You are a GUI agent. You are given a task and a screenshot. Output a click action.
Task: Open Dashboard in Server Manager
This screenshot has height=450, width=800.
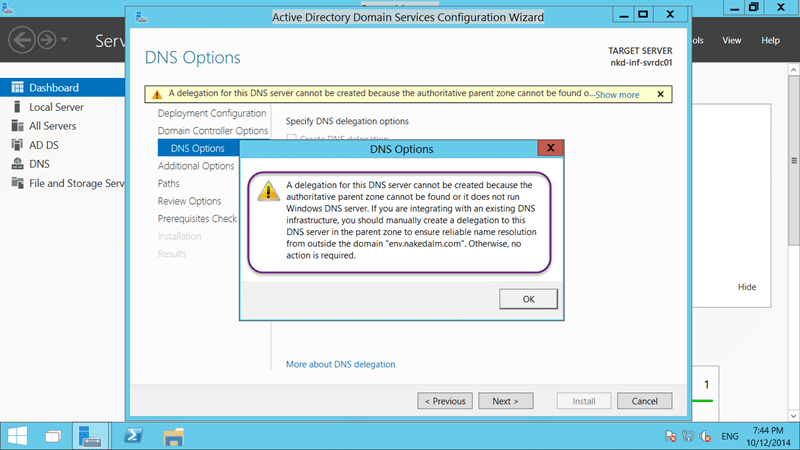tap(62, 87)
